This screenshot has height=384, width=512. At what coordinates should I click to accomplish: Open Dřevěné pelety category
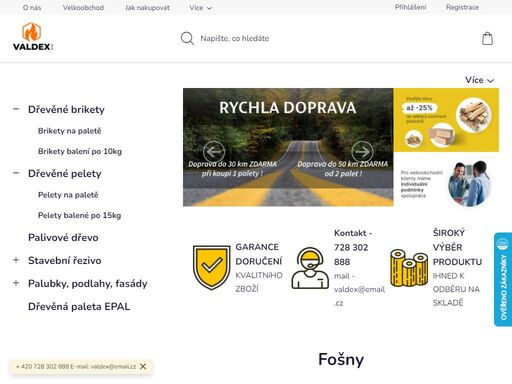coord(65,173)
